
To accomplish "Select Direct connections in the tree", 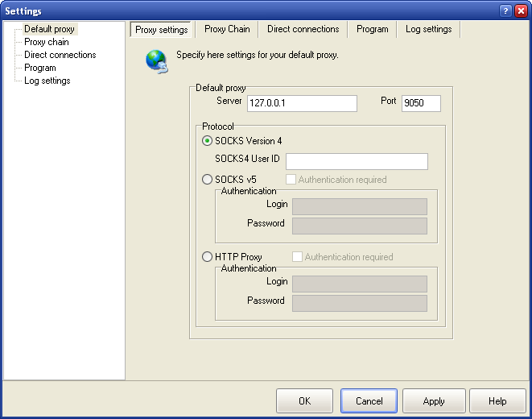I will click(x=60, y=55).
